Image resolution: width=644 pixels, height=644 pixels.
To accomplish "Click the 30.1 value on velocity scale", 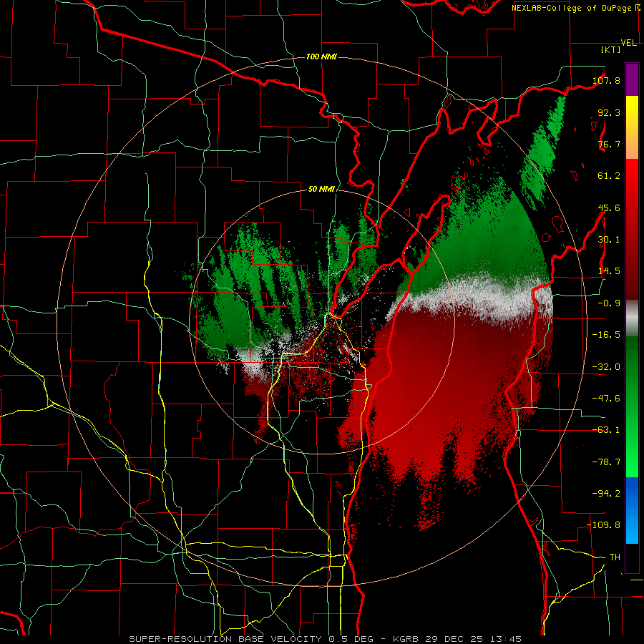I will [x=609, y=240].
